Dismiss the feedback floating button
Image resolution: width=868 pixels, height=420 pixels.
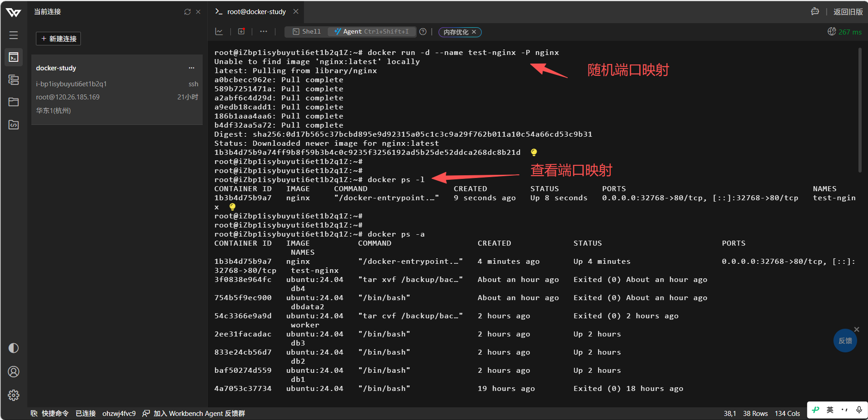pos(857,329)
